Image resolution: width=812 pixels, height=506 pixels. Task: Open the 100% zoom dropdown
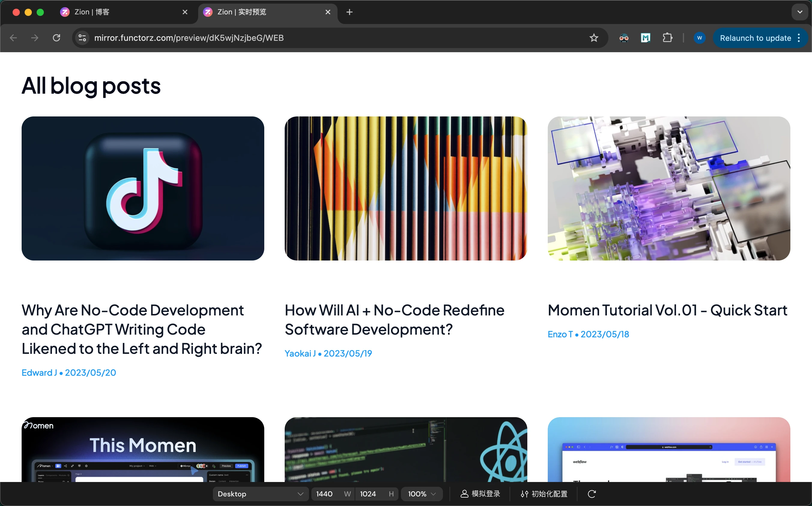[422, 494]
